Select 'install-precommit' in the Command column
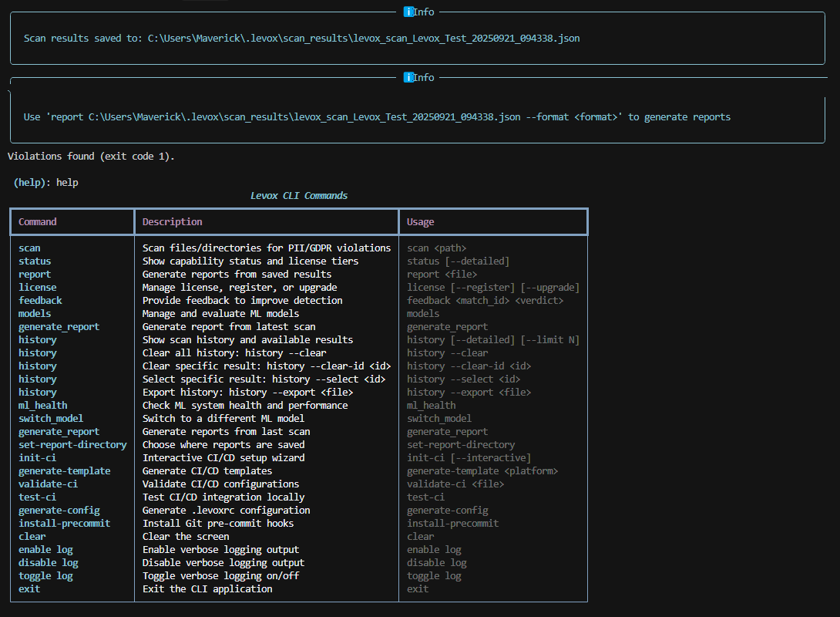Screen dimensions: 840x617 pyautogui.click(x=64, y=523)
